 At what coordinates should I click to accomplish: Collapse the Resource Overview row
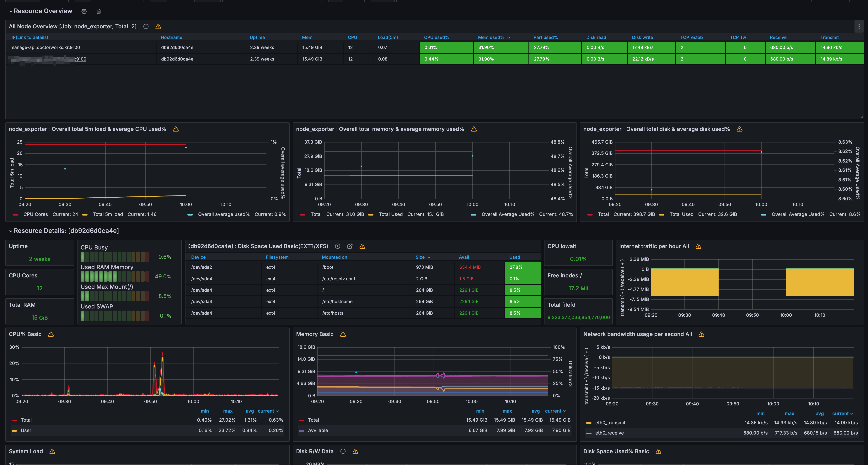pyautogui.click(x=10, y=11)
